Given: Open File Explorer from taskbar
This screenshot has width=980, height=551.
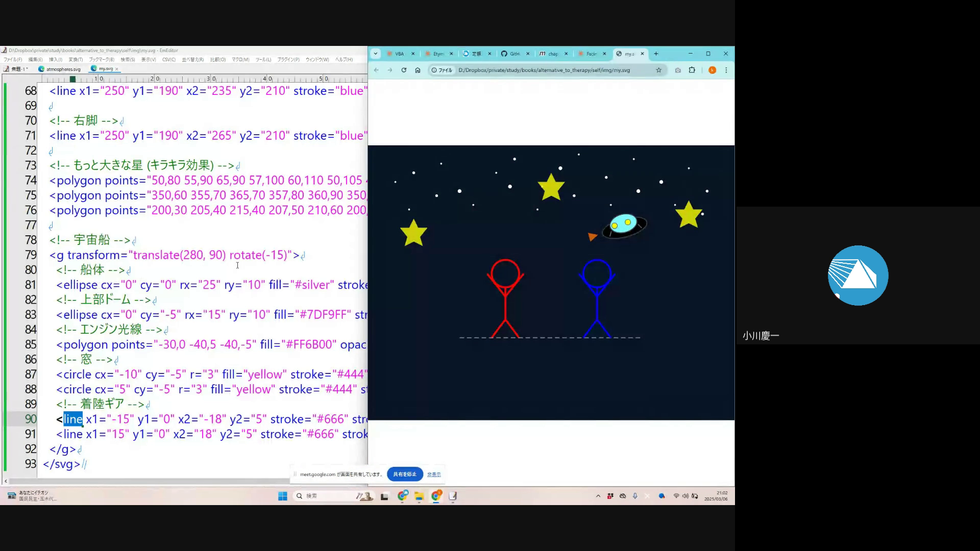Looking at the screenshot, I should coord(419,496).
